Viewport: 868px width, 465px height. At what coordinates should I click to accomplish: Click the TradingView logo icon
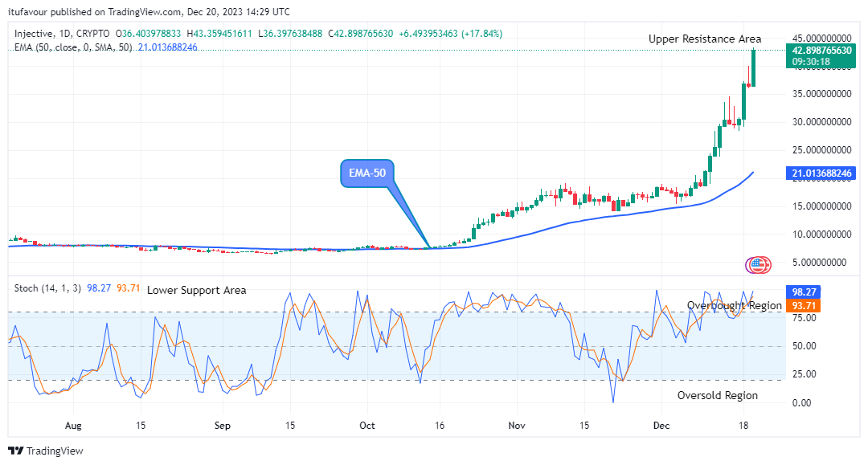pyautogui.click(x=16, y=451)
